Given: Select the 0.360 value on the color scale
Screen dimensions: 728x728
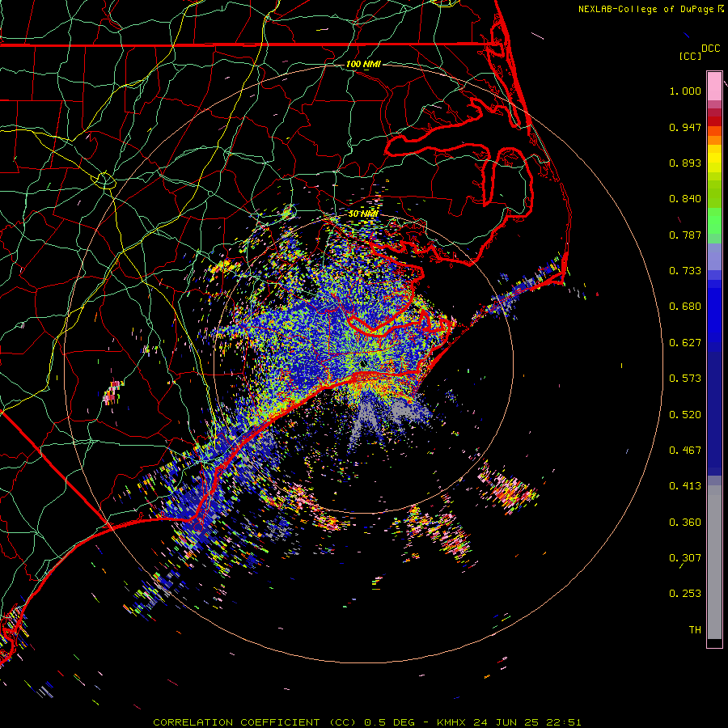Looking at the screenshot, I should 685,523.
